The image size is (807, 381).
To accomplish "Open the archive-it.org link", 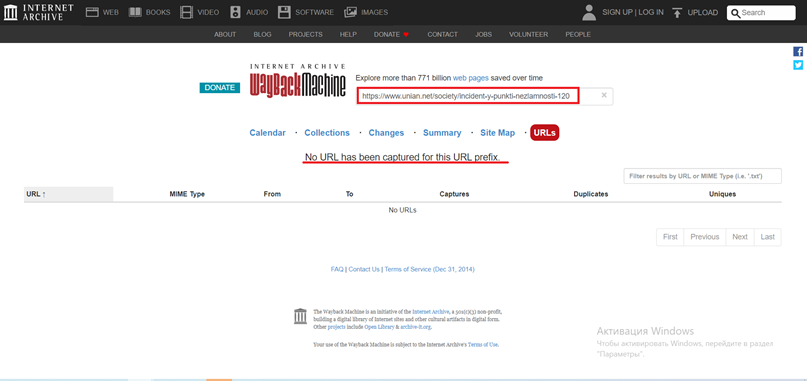I will [x=415, y=327].
